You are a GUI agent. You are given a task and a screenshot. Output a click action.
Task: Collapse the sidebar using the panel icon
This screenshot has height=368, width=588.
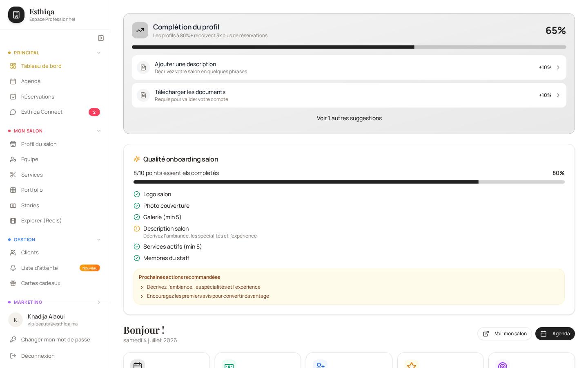tap(101, 38)
